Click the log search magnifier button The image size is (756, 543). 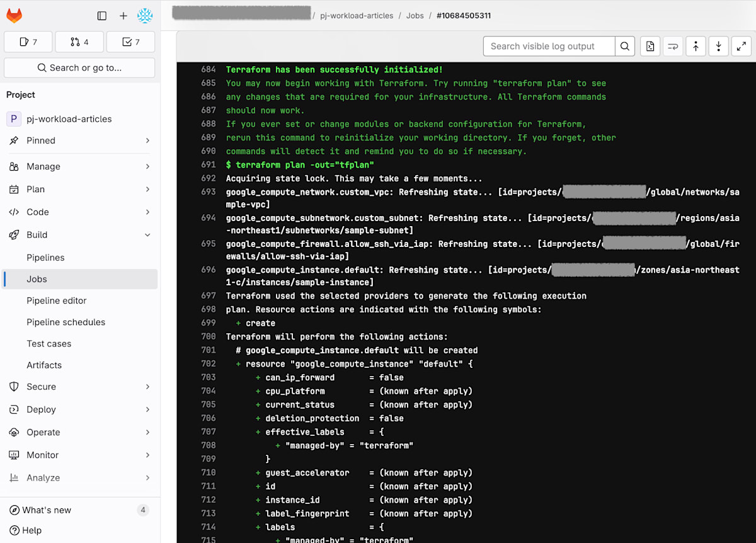[x=625, y=46]
